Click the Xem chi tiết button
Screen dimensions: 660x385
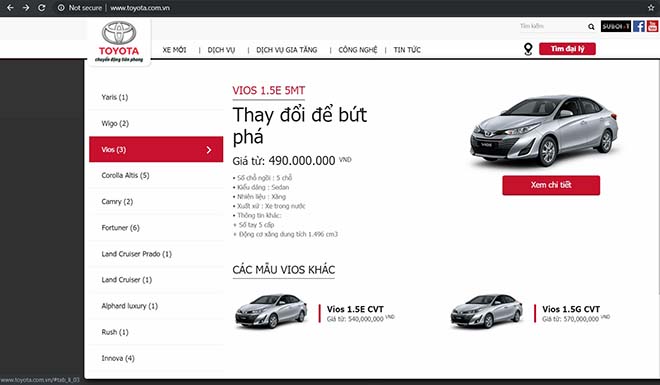click(551, 185)
